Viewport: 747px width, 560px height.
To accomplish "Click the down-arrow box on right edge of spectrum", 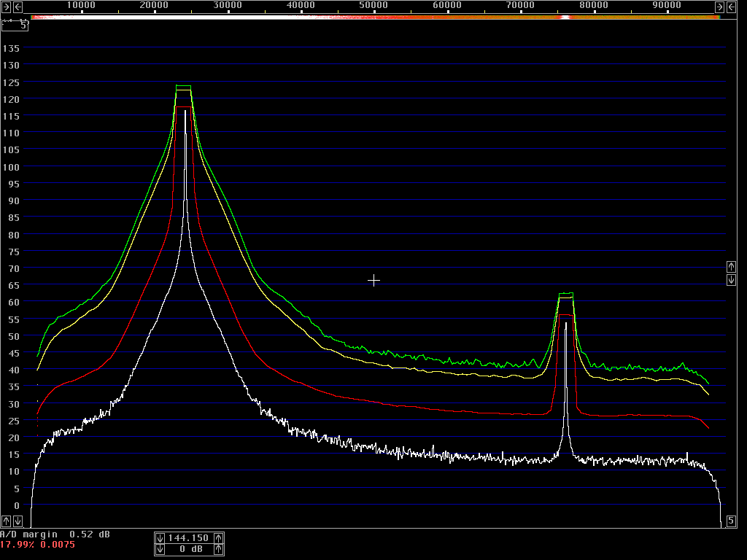I will (x=731, y=279).
